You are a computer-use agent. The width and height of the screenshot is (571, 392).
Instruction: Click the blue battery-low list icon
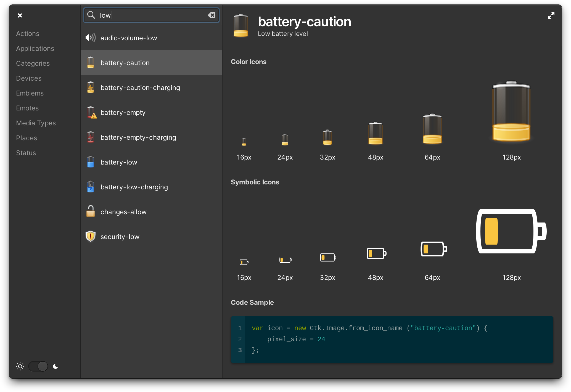point(91,162)
